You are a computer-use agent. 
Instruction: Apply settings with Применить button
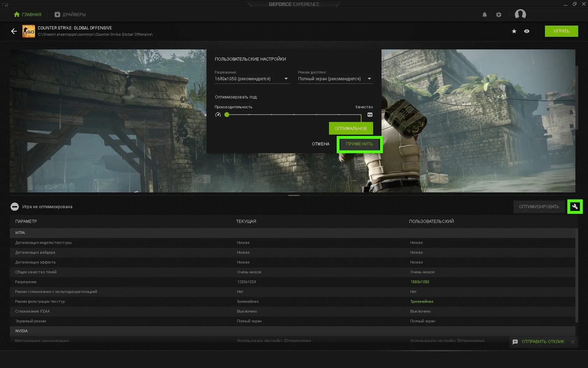point(359,144)
